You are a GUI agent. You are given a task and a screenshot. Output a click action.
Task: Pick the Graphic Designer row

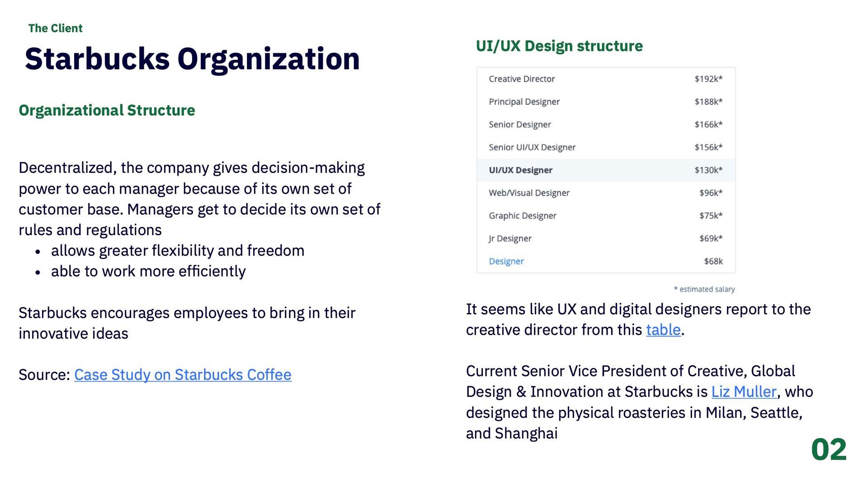tap(606, 216)
